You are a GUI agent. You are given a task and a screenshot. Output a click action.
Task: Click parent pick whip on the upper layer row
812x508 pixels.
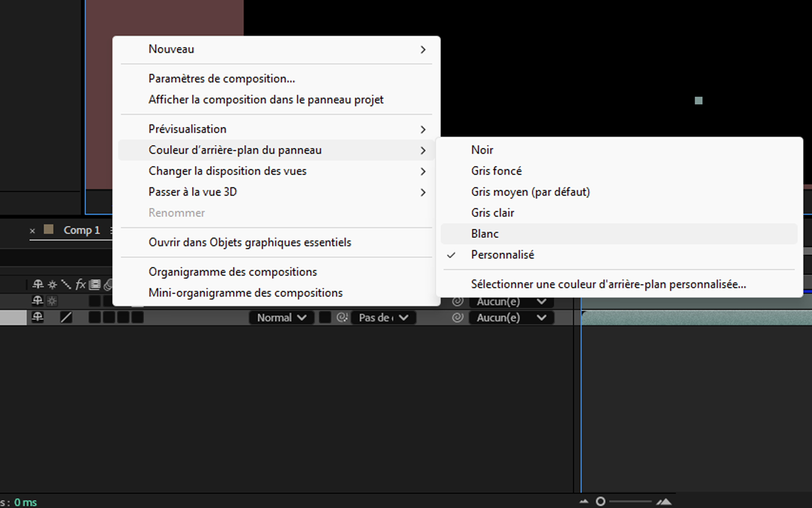[x=457, y=302]
